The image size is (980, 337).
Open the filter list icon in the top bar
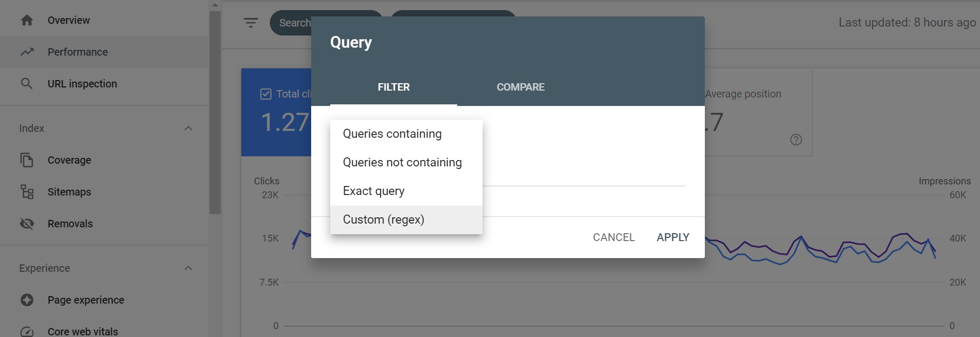coord(251,23)
